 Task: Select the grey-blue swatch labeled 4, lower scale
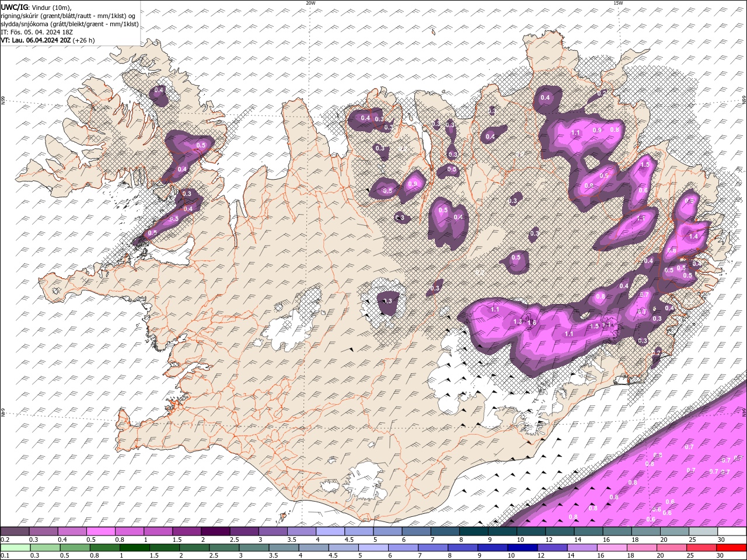point(313,548)
